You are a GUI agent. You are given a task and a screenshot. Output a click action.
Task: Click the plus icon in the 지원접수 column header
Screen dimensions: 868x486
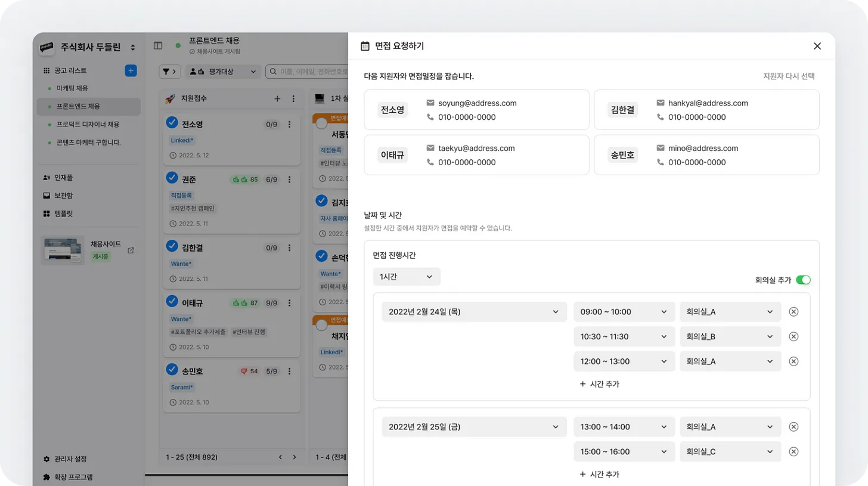(277, 98)
